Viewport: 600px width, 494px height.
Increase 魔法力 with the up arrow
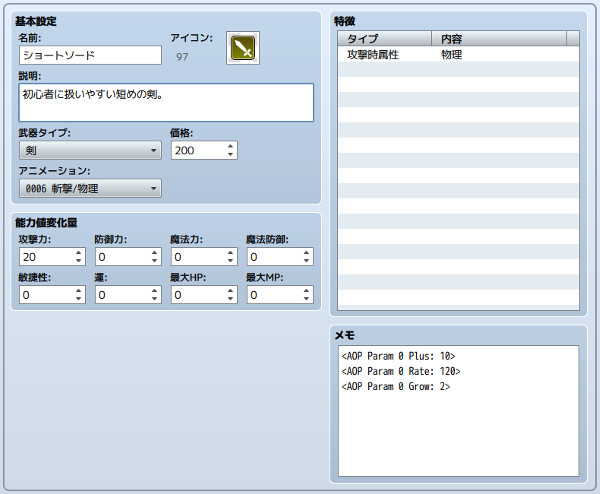230,253
